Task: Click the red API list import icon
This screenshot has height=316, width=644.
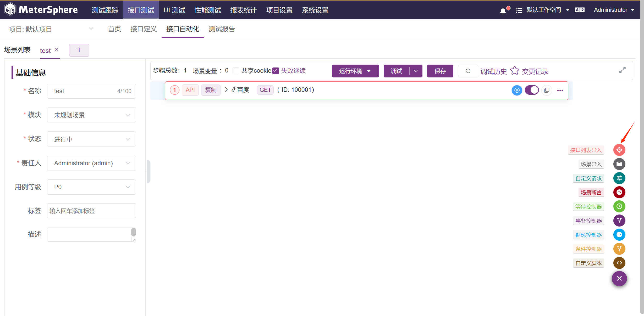Action: [x=619, y=150]
